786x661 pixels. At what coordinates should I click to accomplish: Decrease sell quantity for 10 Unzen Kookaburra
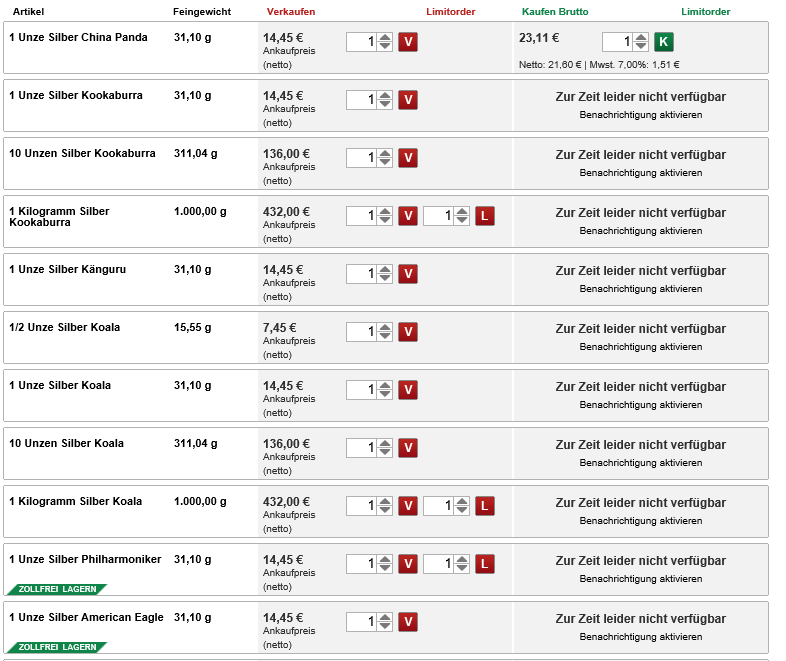coord(385,163)
